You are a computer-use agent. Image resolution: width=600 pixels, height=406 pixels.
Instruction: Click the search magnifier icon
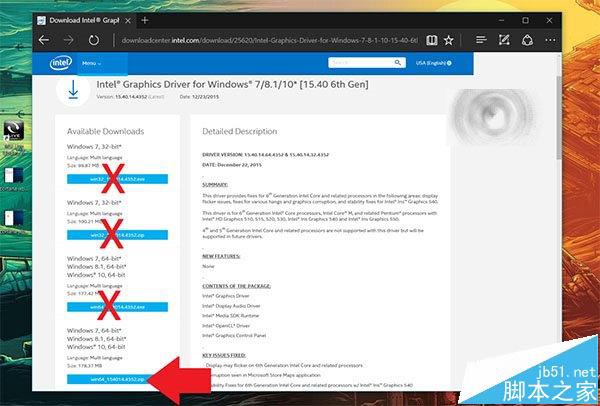coord(398,62)
